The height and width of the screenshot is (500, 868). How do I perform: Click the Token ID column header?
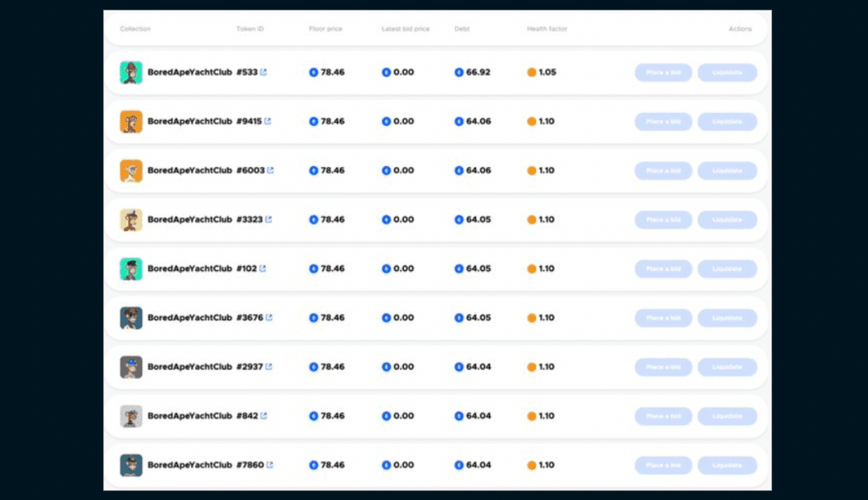coord(250,29)
